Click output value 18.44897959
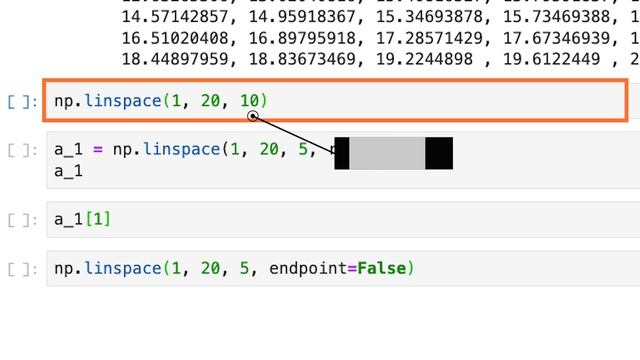The width and height of the screenshot is (640, 360). pos(175,59)
